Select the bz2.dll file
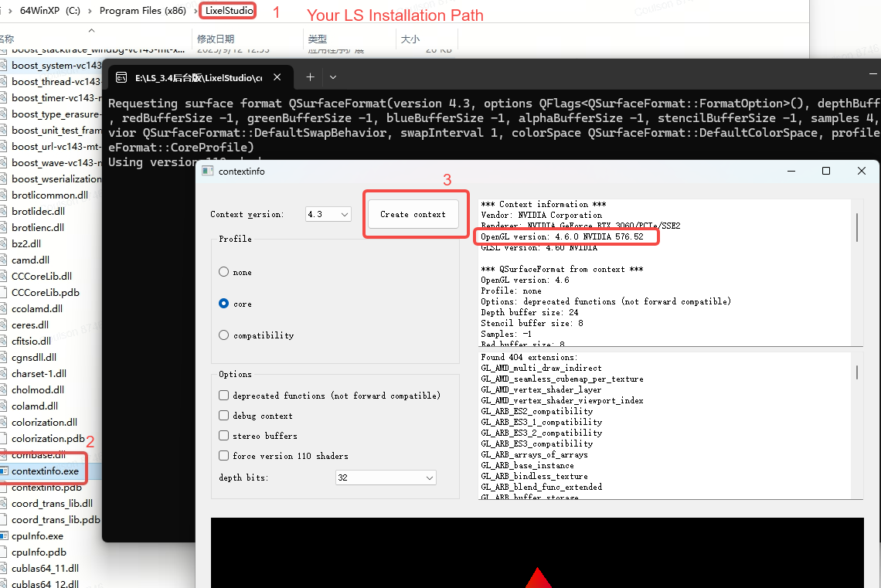 click(x=26, y=243)
